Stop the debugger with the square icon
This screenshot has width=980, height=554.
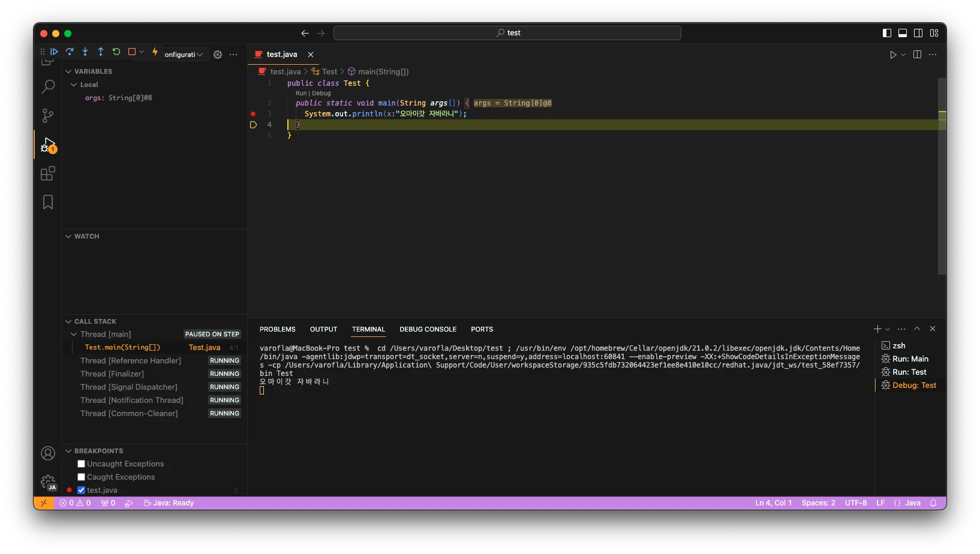click(132, 52)
